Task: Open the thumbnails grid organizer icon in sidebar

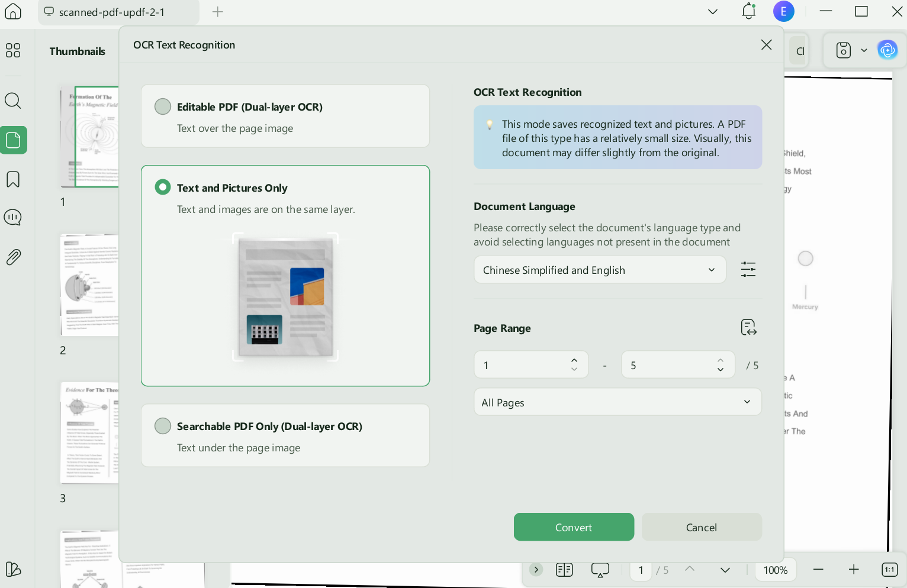Action: [13, 50]
